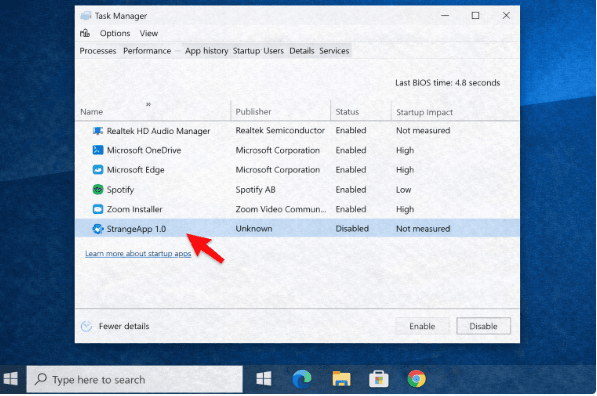Click the Task Manager title bar icon

pyautogui.click(x=86, y=16)
